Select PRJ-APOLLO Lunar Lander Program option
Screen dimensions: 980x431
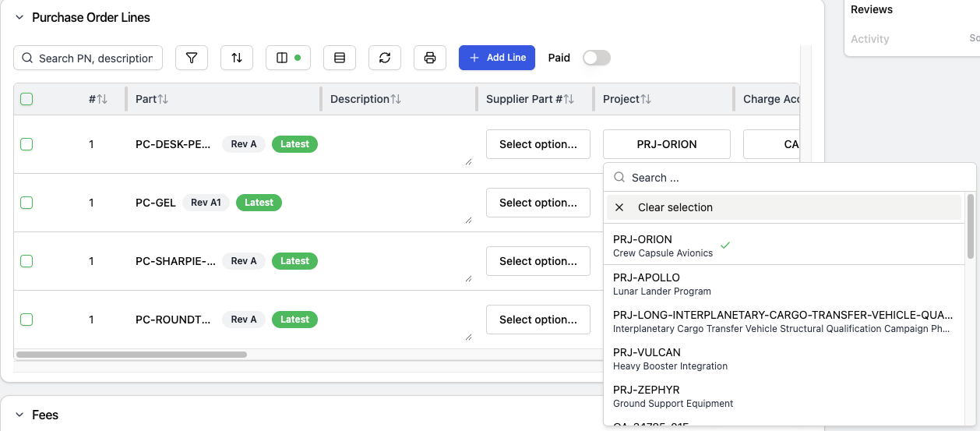[x=785, y=284]
